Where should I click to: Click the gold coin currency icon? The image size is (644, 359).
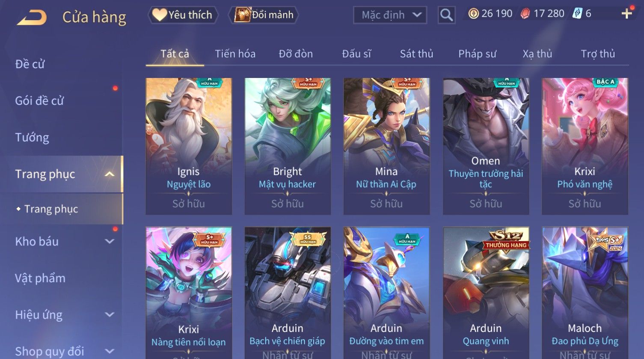473,14
